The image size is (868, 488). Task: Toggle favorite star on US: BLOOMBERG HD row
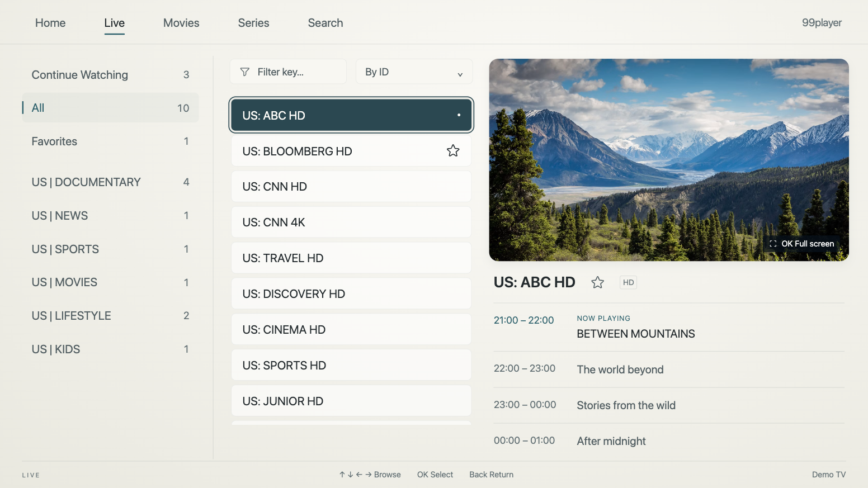pos(453,151)
